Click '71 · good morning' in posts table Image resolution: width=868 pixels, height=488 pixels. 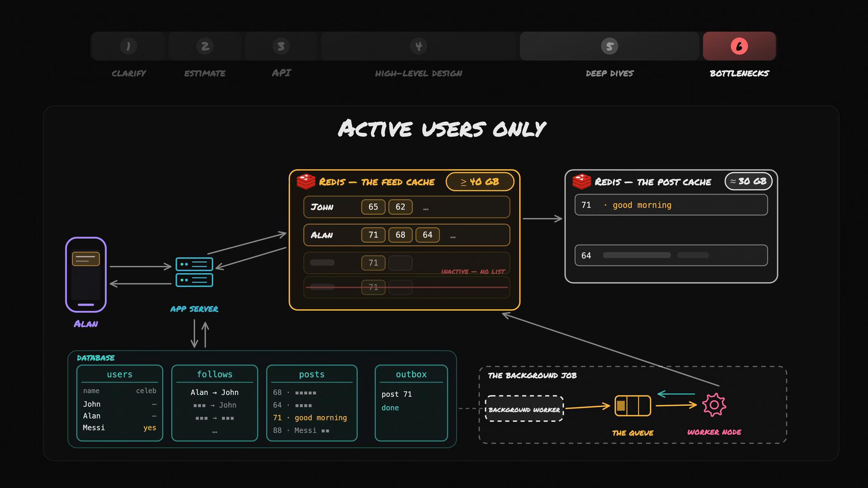(x=310, y=418)
